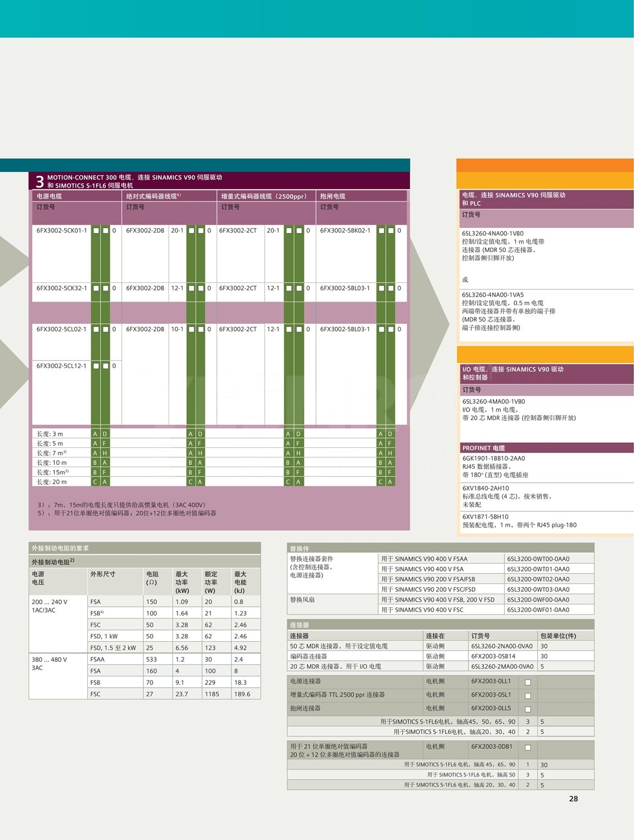This screenshot has height=840, width=634.
Task: Click the 外接制动电阻的要求 table title
Action: tap(60, 548)
